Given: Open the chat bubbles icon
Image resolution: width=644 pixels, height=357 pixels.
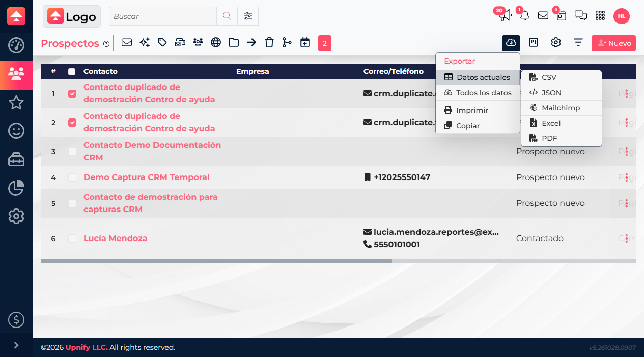Looking at the screenshot, I should click(x=581, y=16).
